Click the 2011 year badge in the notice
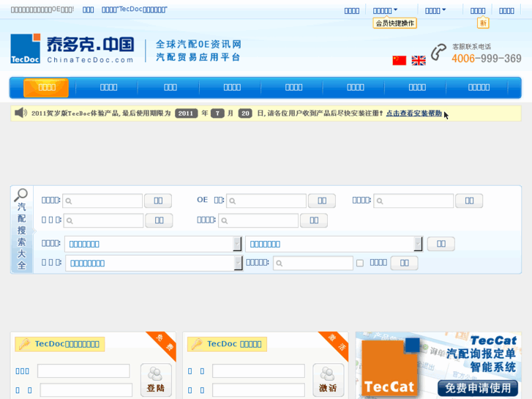 click(186, 113)
